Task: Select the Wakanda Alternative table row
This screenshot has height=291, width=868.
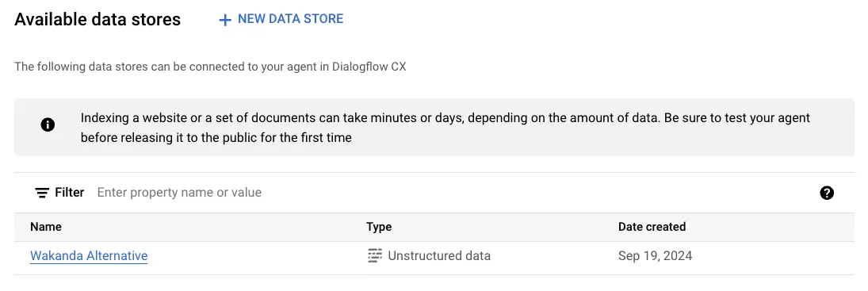Action: [434, 256]
